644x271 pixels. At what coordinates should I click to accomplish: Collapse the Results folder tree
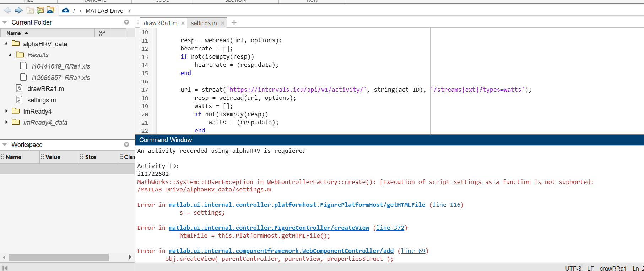(10, 55)
